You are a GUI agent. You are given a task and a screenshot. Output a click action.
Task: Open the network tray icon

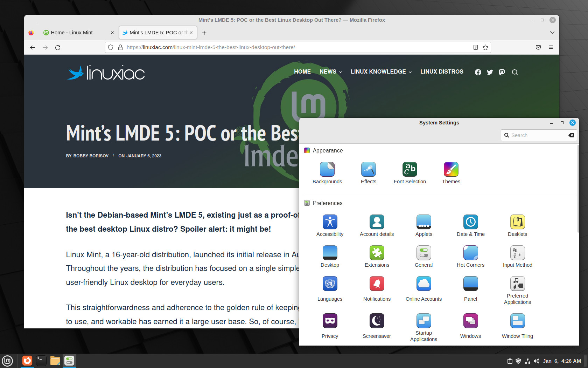[527, 361]
